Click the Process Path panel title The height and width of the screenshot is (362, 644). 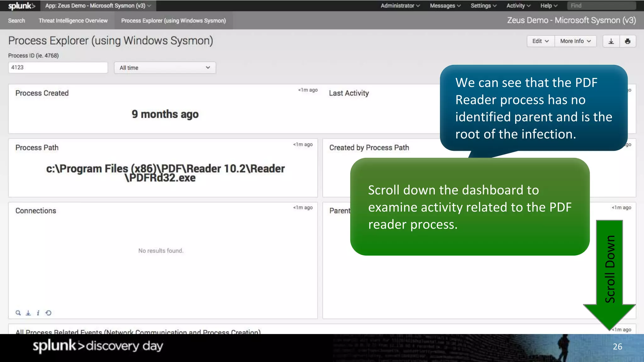(x=37, y=148)
